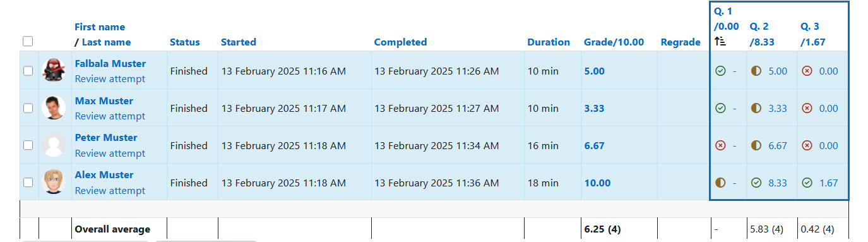The width and height of the screenshot is (868, 242).
Task: Check the box next to Alex Muster
Action: [x=28, y=183]
